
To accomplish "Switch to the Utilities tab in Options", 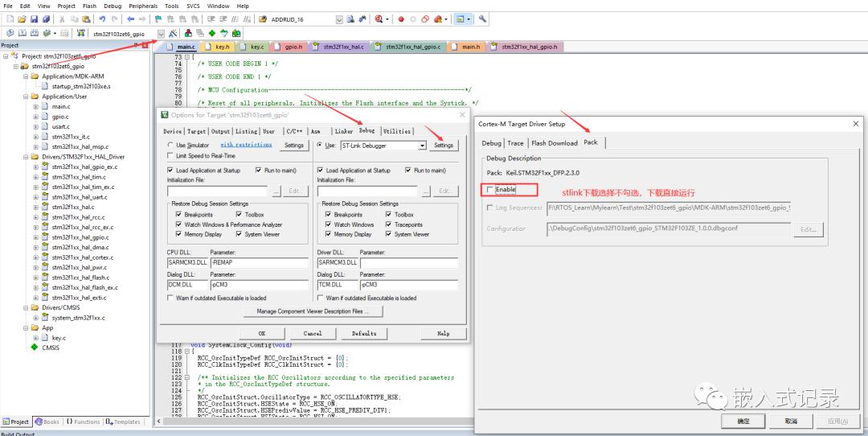I will pyautogui.click(x=397, y=131).
